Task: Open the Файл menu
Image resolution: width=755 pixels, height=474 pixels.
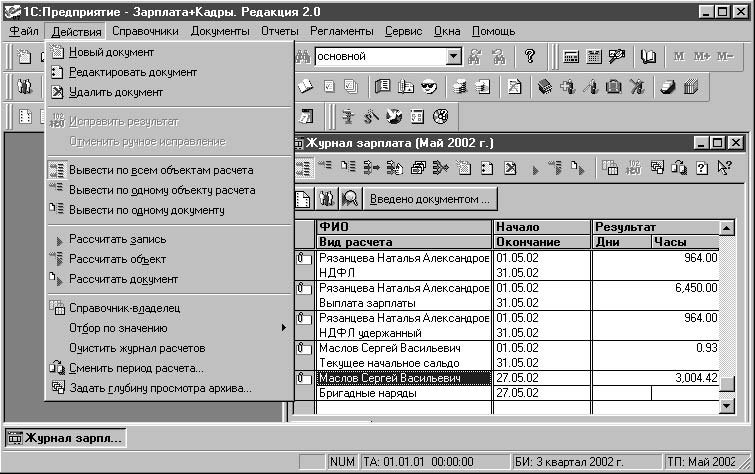Action: click(24, 31)
